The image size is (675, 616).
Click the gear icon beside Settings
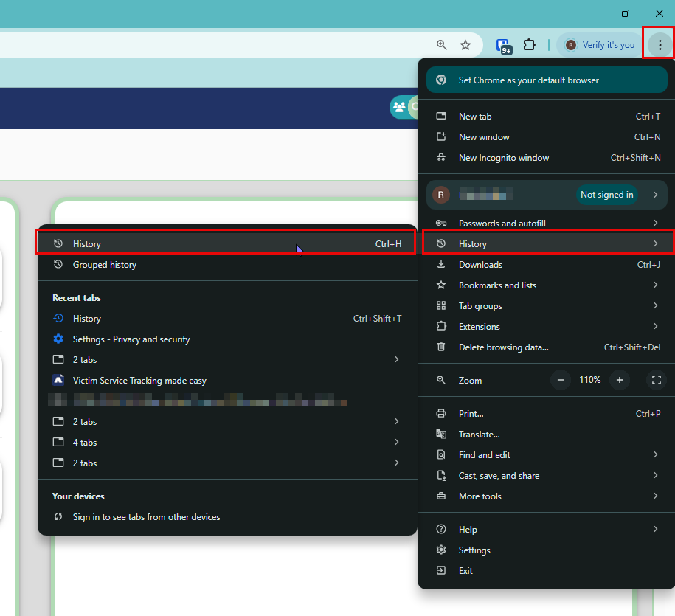(x=441, y=550)
